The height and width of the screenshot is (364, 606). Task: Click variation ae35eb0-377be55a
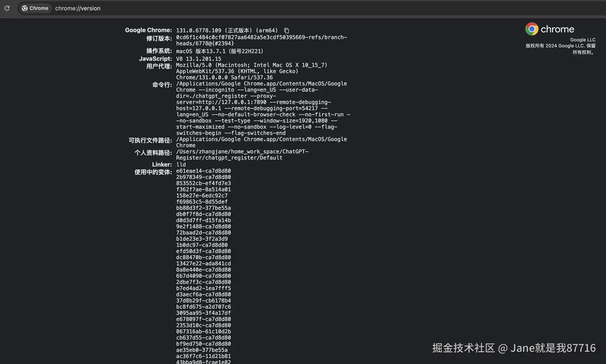[x=202, y=350]
